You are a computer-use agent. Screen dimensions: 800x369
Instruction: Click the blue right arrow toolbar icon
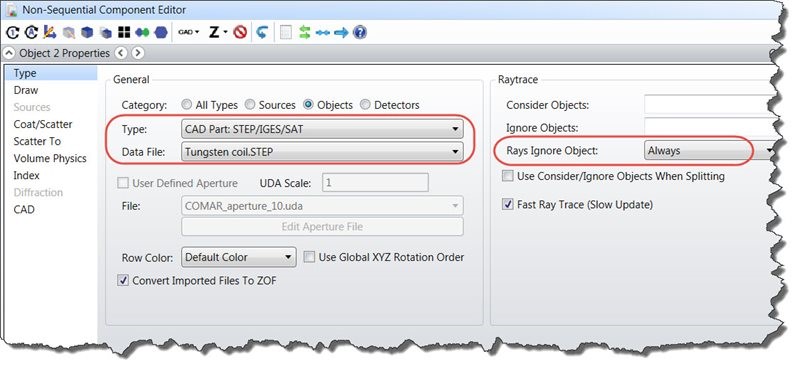click(x=341, y=33)
